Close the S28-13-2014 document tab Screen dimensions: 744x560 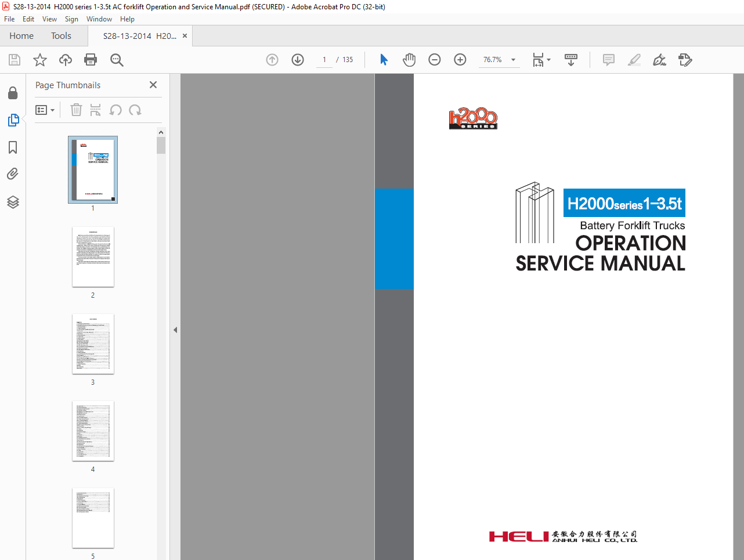point(185,36)
